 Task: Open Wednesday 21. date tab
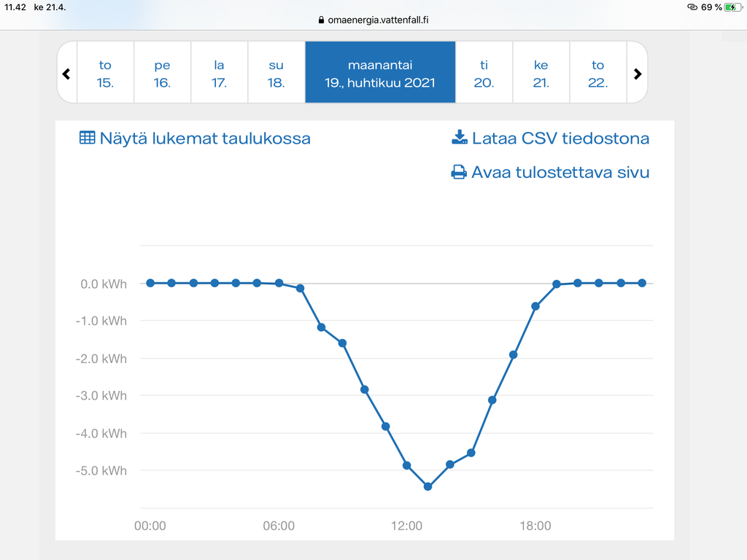coord(541,74)
